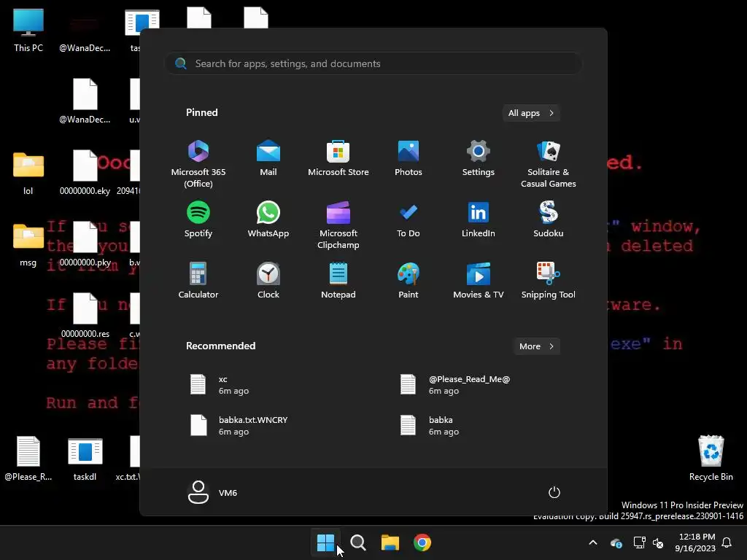This screenshot has height=560, width=747.
Task: Select the msg folder on desktop
Action: pos(28,245)
